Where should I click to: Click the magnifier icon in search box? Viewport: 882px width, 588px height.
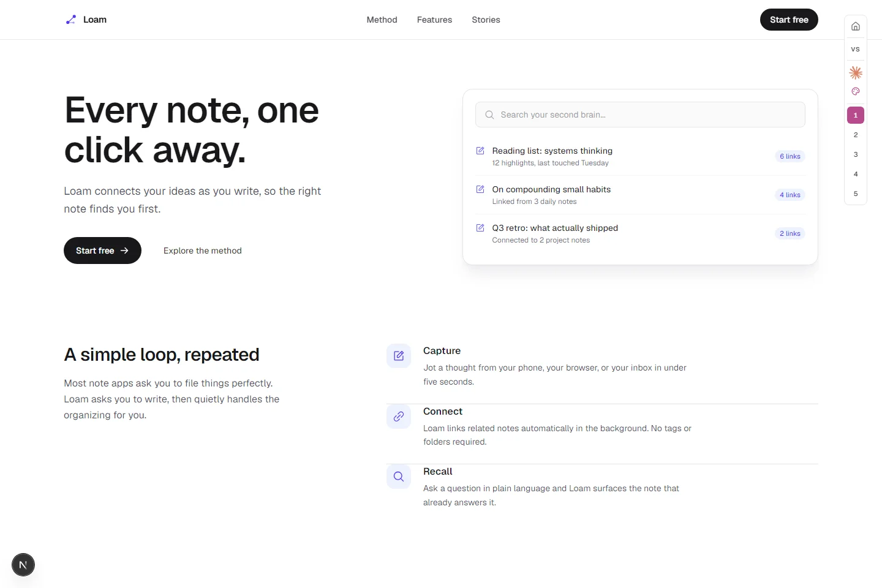(x=489, y=115)
